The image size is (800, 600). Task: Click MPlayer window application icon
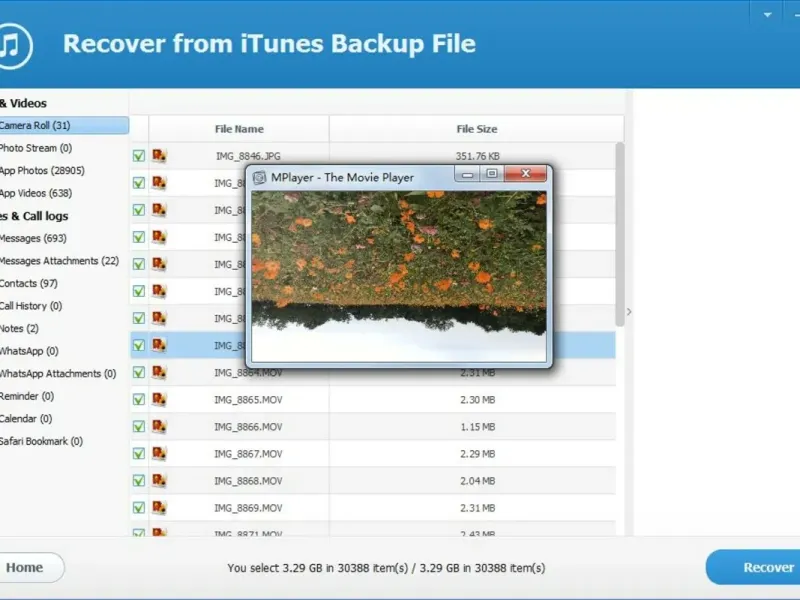pyautogui.click(x=260, y=177)
